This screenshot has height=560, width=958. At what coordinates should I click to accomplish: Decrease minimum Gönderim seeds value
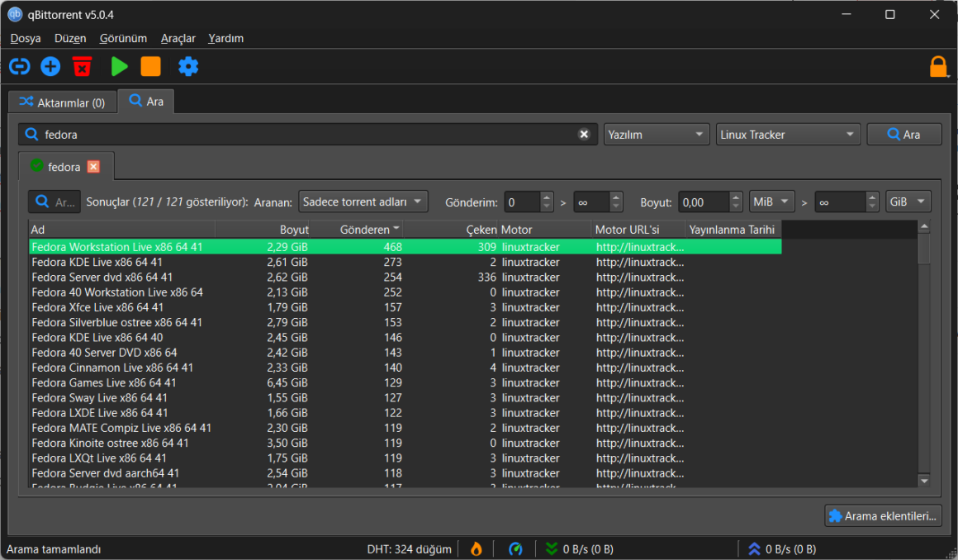click(547, 206)
